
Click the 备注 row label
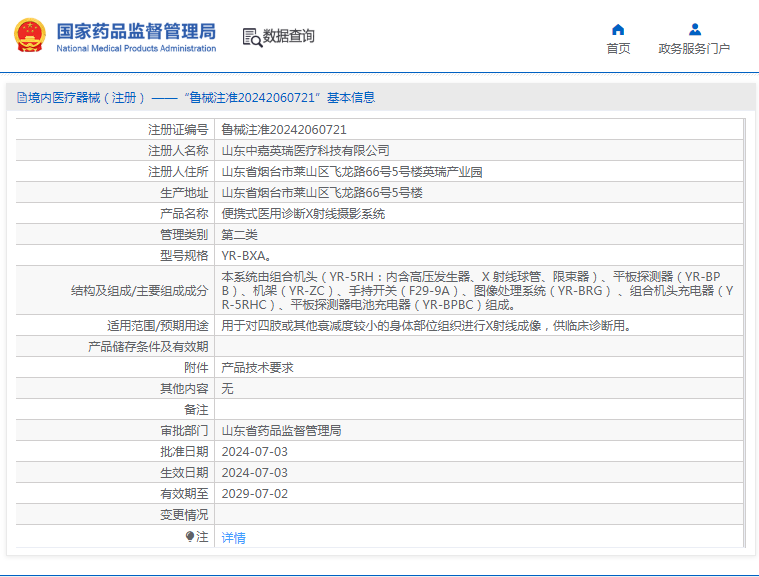click(x=196, y=410)
